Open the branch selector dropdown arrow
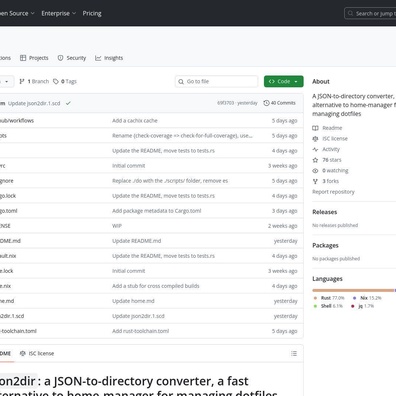The height and width of the screenshot is (396, 396). 6,81
